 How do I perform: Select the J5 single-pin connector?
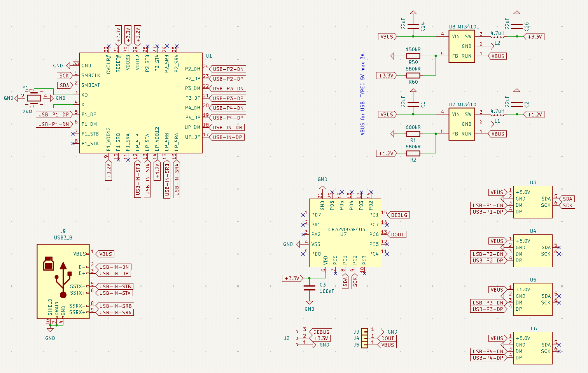pyautogui.click(x=365, y=345)
